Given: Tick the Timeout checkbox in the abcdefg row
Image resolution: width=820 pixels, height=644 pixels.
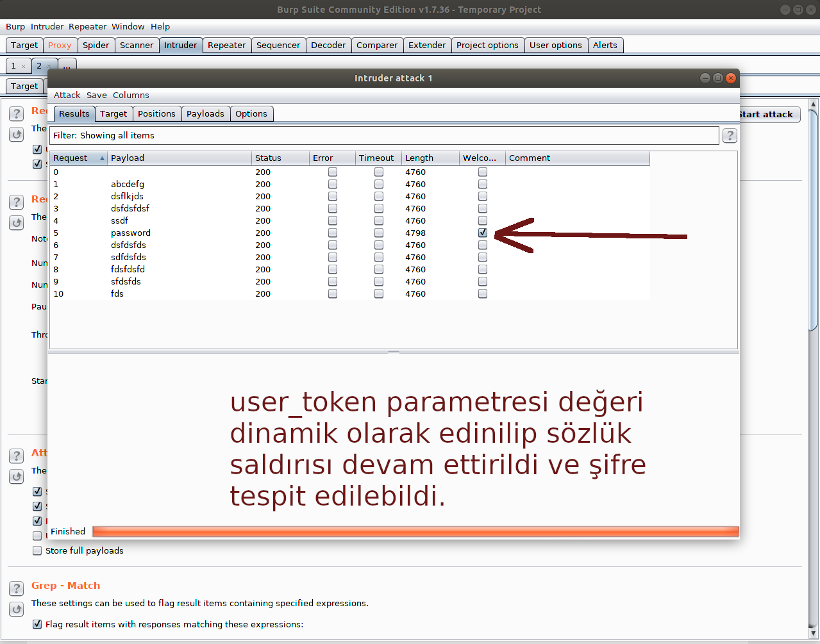Looking at the screenshot, I should pos(379,185).
